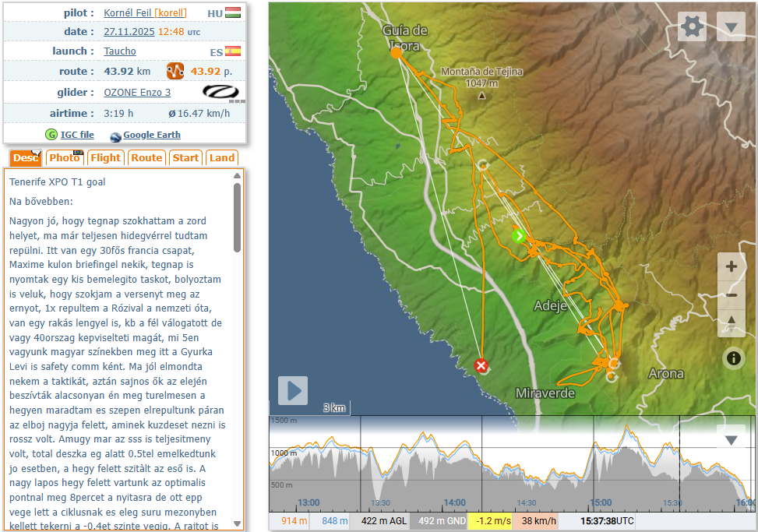Screen dimensions: 758x532
Task: Switch to the Flight tab
Action: coord(105,157)
